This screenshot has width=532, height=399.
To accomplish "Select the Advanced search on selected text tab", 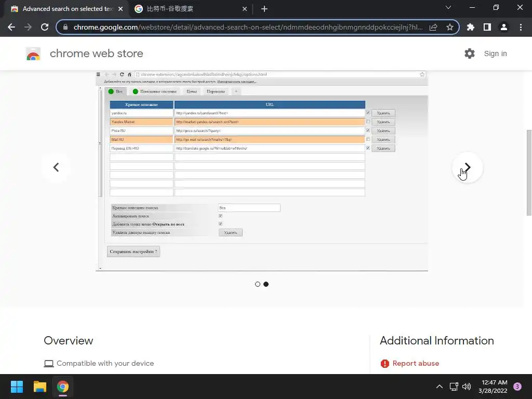I will pyautogui.click(x=66, y=9).
